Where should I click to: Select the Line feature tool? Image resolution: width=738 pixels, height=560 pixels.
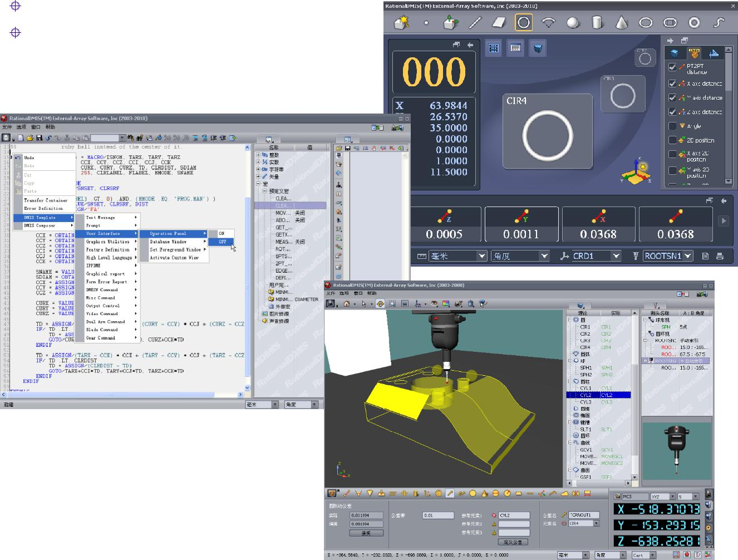click(475, 23)
